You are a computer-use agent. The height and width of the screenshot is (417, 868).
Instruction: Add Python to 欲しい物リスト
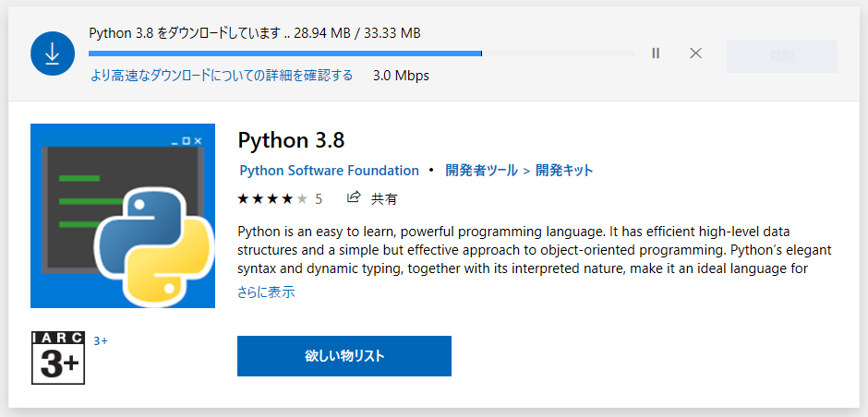344,356
